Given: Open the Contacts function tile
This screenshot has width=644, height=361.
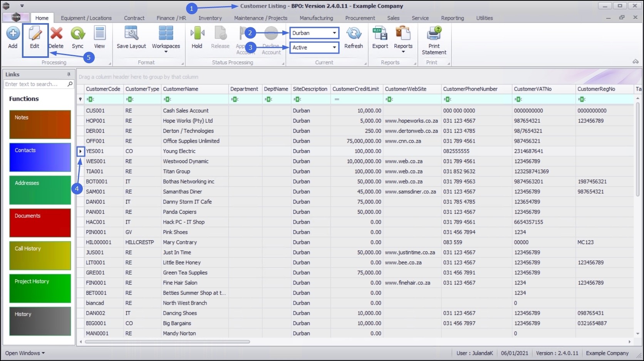Looking at the screenshot, I should pyautogui.click(x=40, y=157).
